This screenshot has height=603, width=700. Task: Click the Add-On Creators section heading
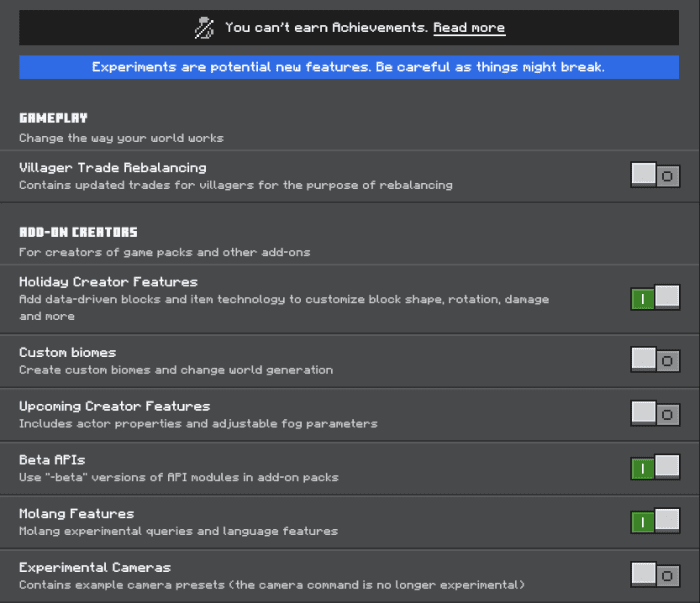click(x=79, y=233)
